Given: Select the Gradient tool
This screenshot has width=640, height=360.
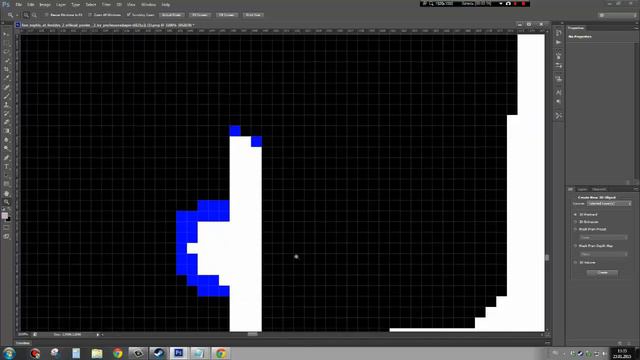Looking at the screenshot, I should (x=6, y=131).
